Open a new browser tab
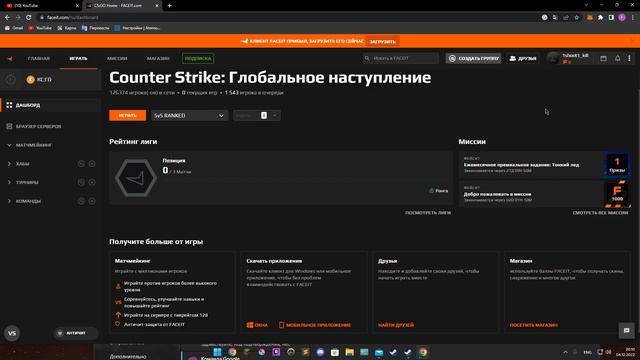640x360 pixels. pos(169,6)
